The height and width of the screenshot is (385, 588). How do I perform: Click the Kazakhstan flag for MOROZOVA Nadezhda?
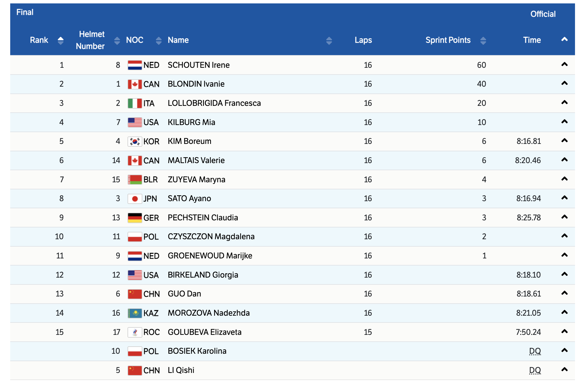coord(135,313)
